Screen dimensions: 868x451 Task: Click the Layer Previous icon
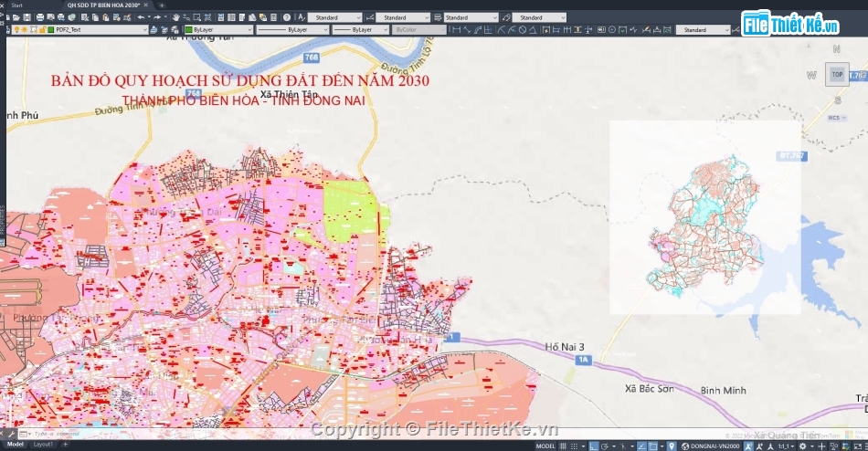click(x=164, y=30)
